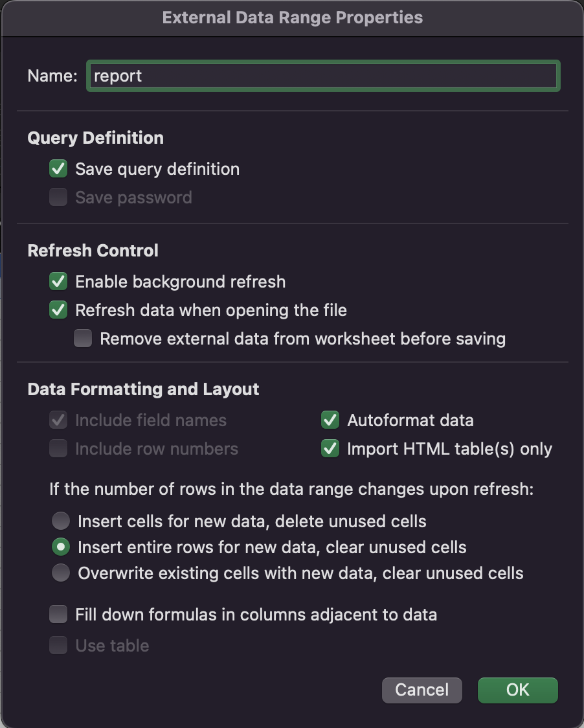The image size is (584, 728).
Task: Check Fill down formulas in columns adjacent
Action: [x=58, y=613]
